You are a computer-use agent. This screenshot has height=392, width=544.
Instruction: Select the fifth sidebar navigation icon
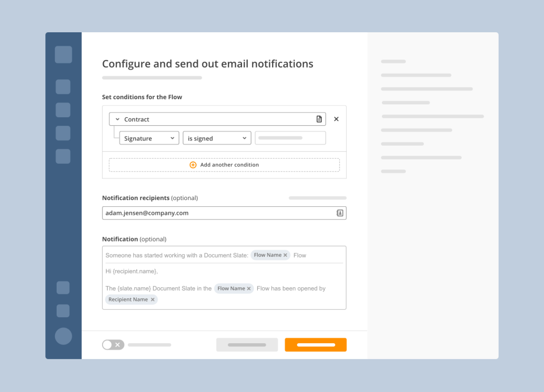[63, 156]
